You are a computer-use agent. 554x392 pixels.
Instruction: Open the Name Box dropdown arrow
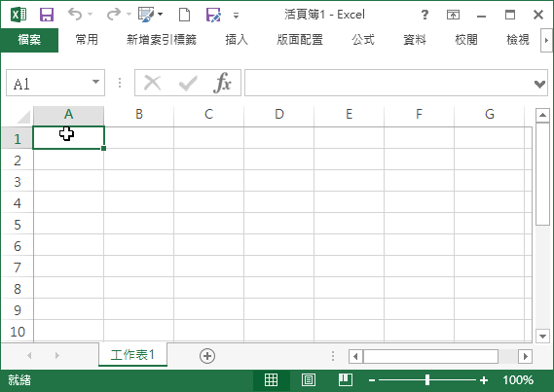95,83
